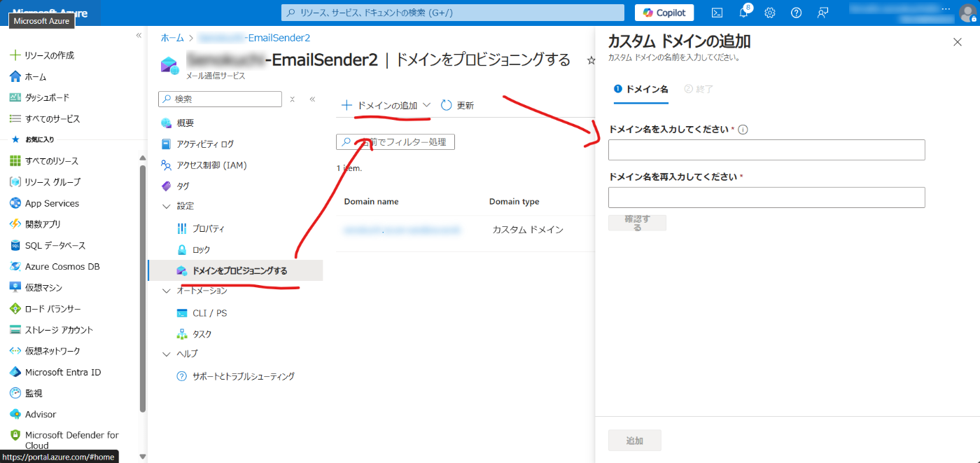This screenshot has width=980, height=463.
Task: Click the resource menu 検索 box
Action: 220,99
